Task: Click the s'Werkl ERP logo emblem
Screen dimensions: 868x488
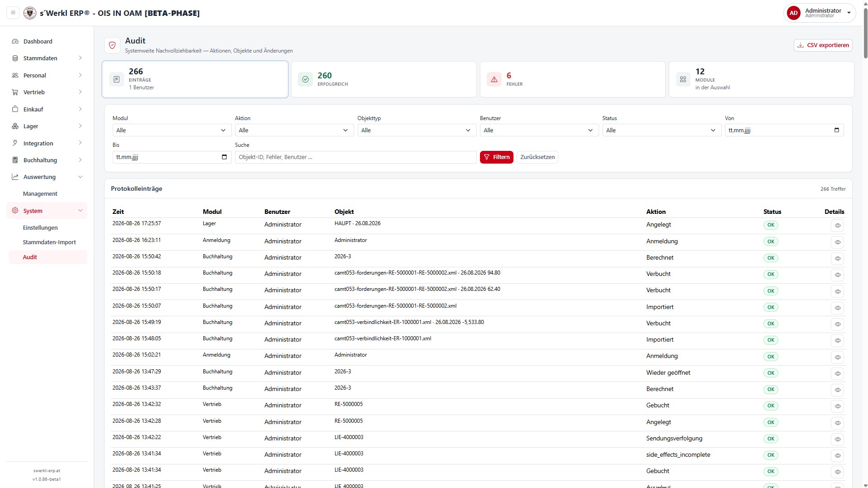Action: [x=30, y=13]
